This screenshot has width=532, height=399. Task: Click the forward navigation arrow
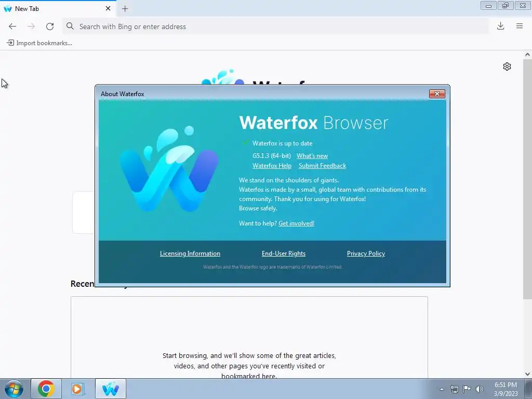click(x=31, y=26)
